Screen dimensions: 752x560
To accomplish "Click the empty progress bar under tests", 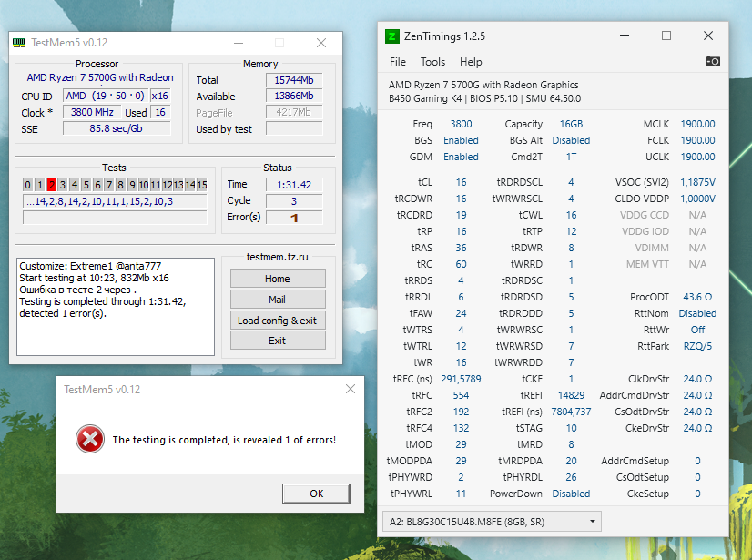I will click(x=115, y=218).
